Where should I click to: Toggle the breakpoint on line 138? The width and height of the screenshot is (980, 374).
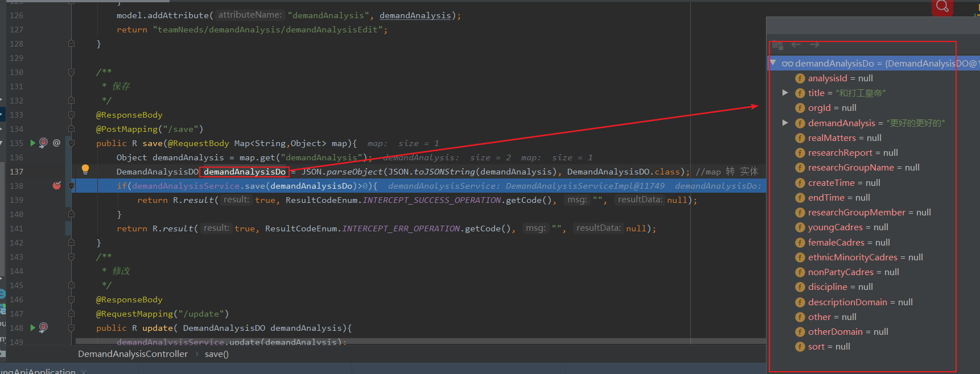tap(57, 185)
